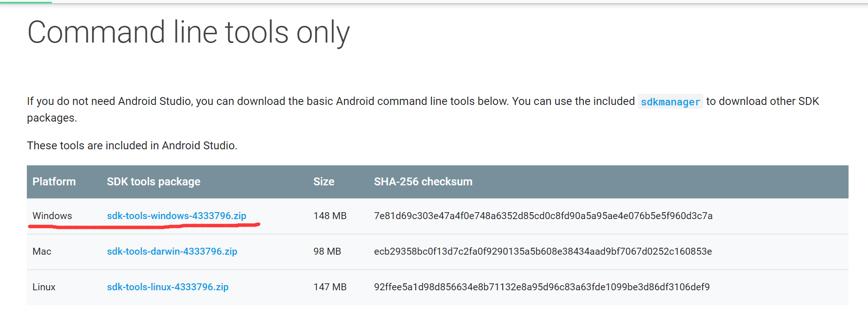The height and width of the screenshot is (318, 868).
Task: Download sdk-tools-linux-4333796.zip
Action: coord(168,287)
